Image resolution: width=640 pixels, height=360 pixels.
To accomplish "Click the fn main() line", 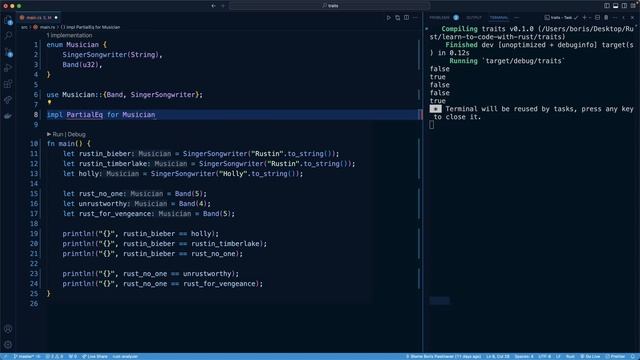I will [69, 144].
